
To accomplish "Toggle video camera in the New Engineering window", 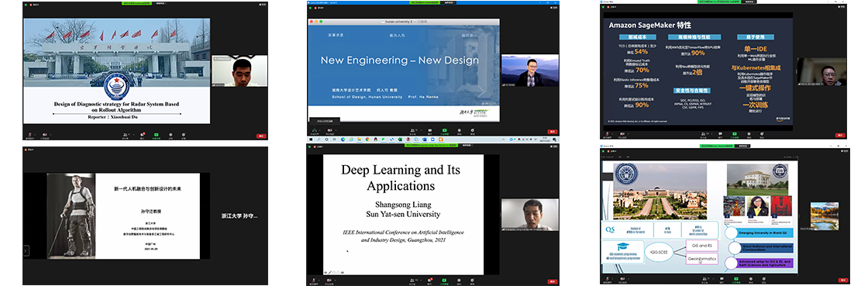I will pyautogui.click(x=330, y=130).
